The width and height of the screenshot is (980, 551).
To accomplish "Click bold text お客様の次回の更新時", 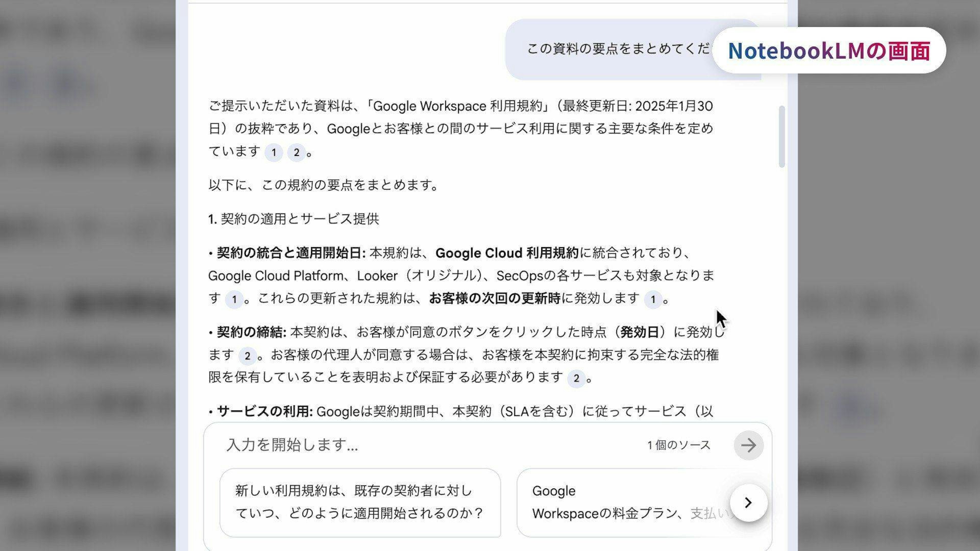I will coord(495,299).
